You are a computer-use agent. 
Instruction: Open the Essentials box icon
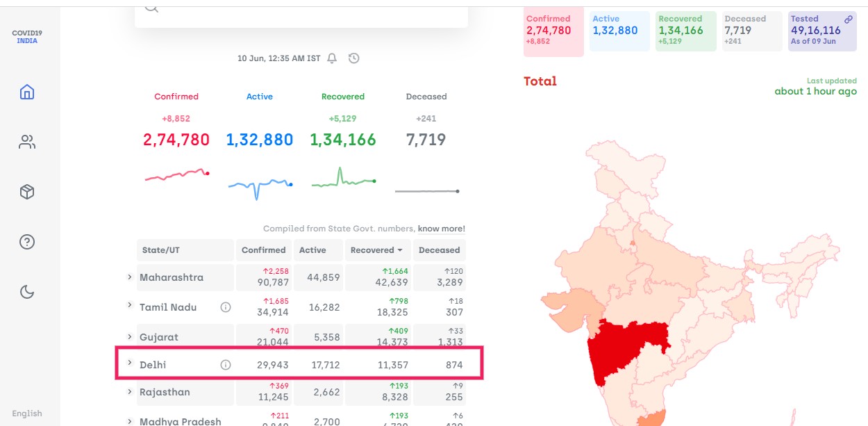point(27,192)
